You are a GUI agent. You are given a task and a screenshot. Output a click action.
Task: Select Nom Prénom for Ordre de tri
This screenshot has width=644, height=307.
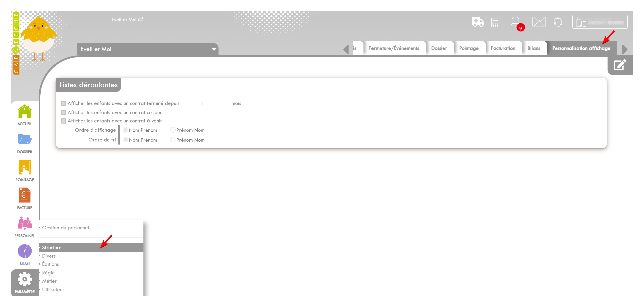(x=125, y=140)
